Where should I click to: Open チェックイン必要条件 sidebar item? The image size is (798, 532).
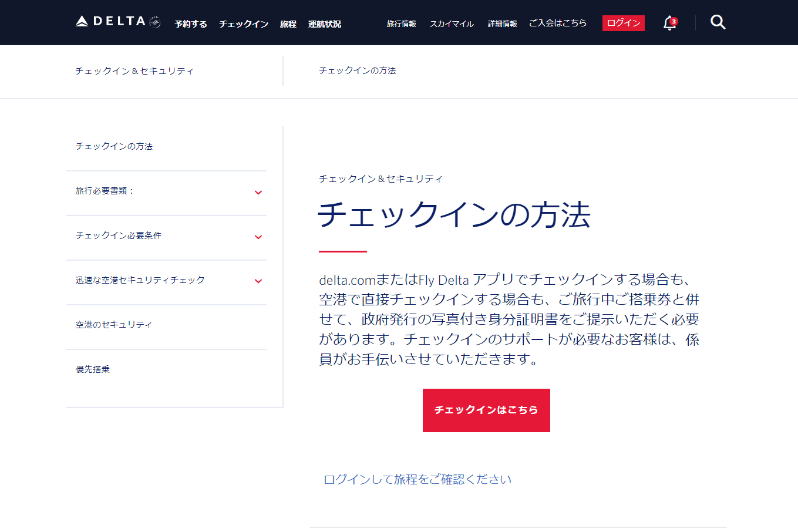(x=119, y=235)
